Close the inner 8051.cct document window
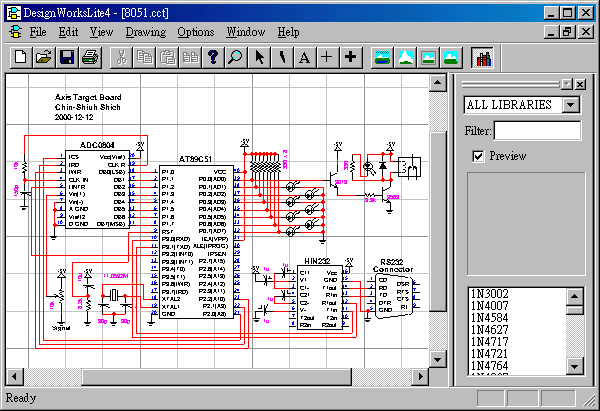 click(x=585, y=32)
